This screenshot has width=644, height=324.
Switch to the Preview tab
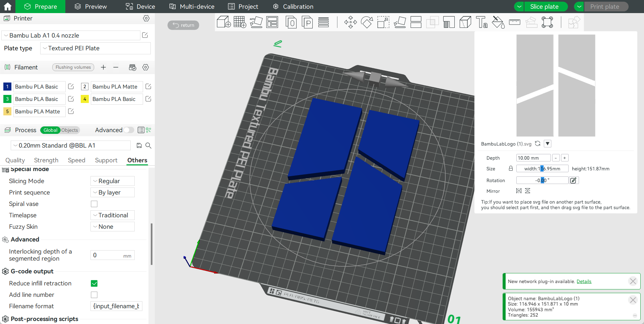[90, 7]
